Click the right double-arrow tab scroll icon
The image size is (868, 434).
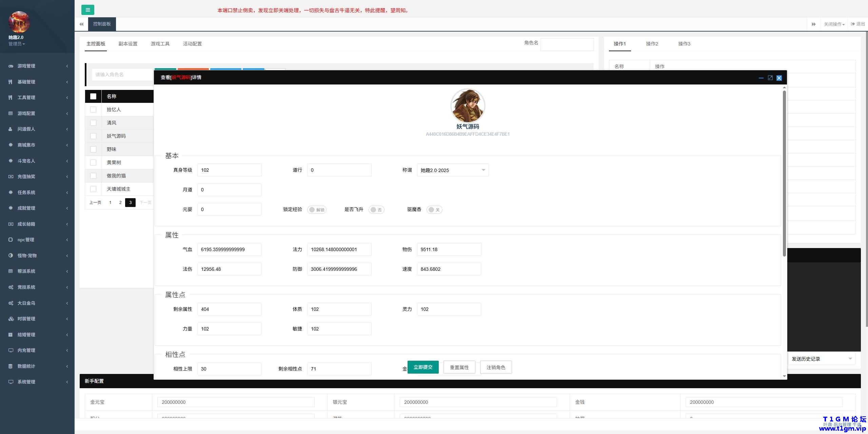813,24
